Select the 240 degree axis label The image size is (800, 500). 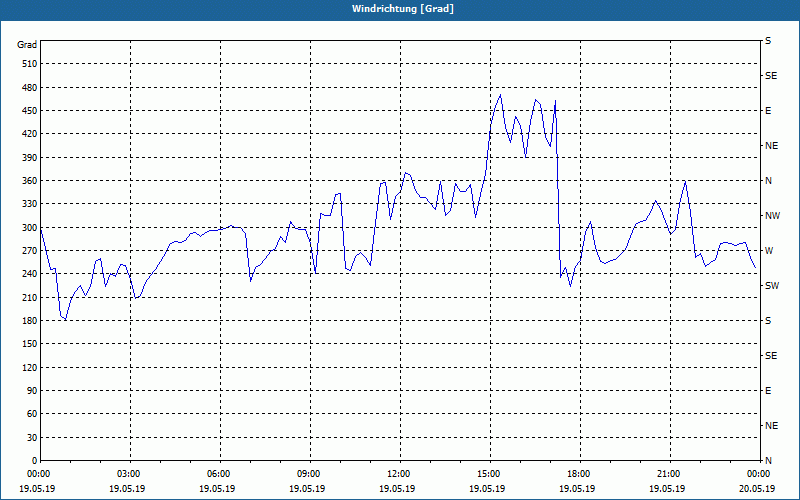tap(30, 274)
